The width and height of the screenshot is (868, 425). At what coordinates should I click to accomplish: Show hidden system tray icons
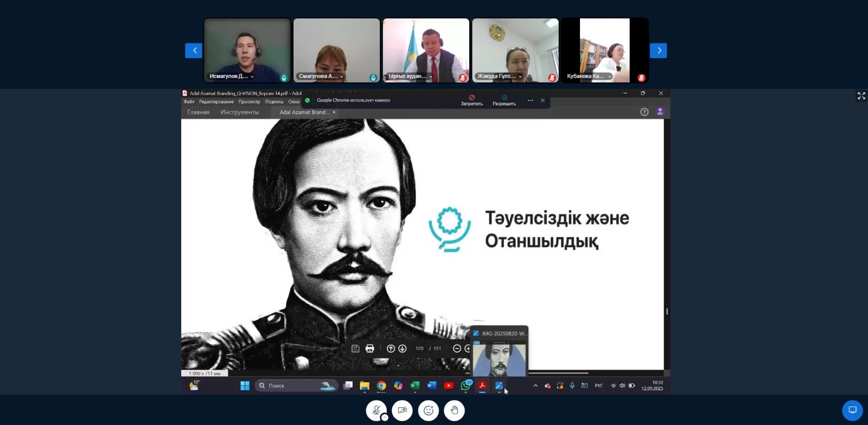click(535, 385)
